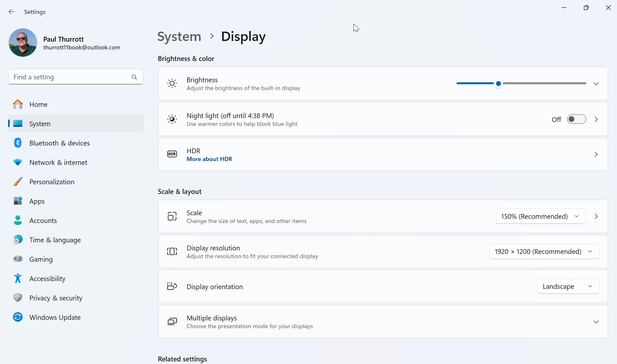The width and height of the screenshot is (617, 364).
Task: Expand the Multiple displays section
Action: [596, 322]
